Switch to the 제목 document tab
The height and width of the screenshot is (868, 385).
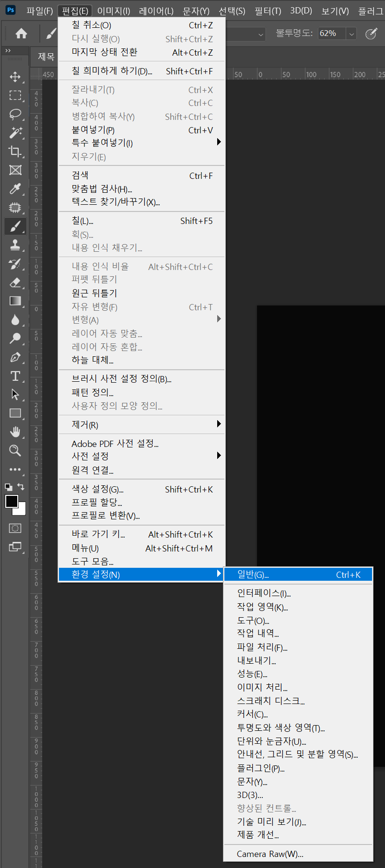pyautogui.click(x=46, y=57)
